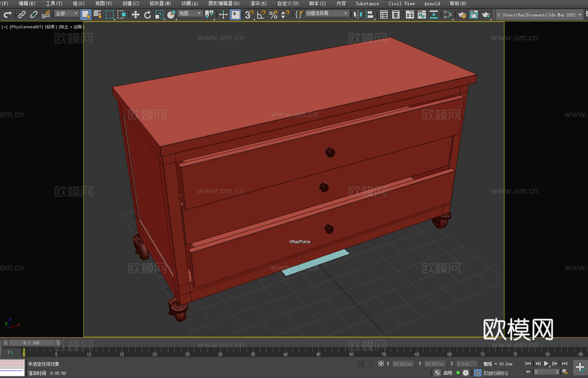Open the 工具(T) menu

click(54, 3)
